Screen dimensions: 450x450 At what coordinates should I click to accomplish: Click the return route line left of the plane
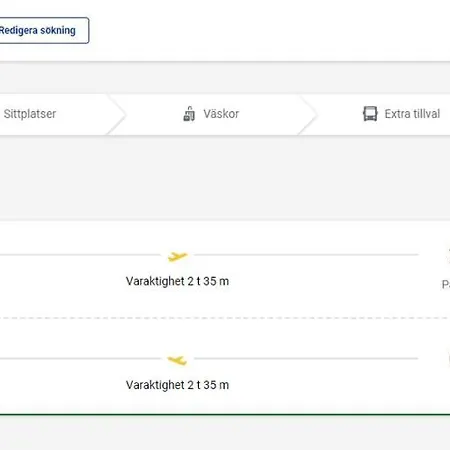(x=80, y=359)
